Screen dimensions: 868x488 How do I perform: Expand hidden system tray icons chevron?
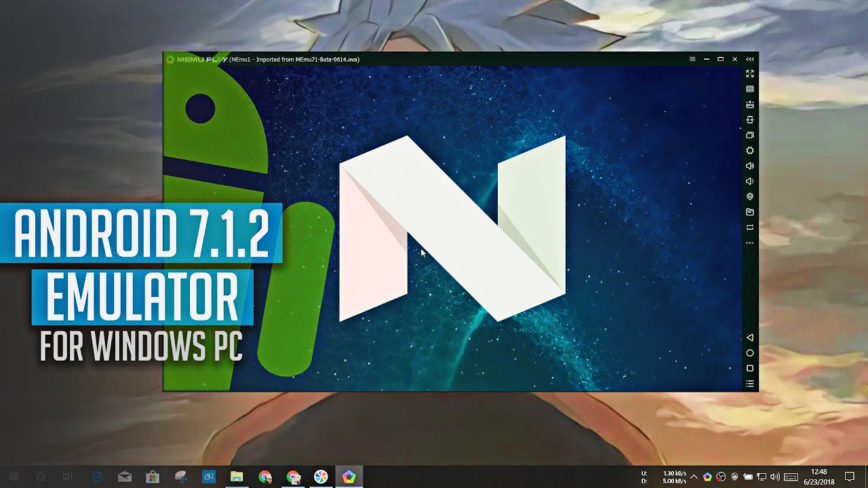click(x=694, y=477)
